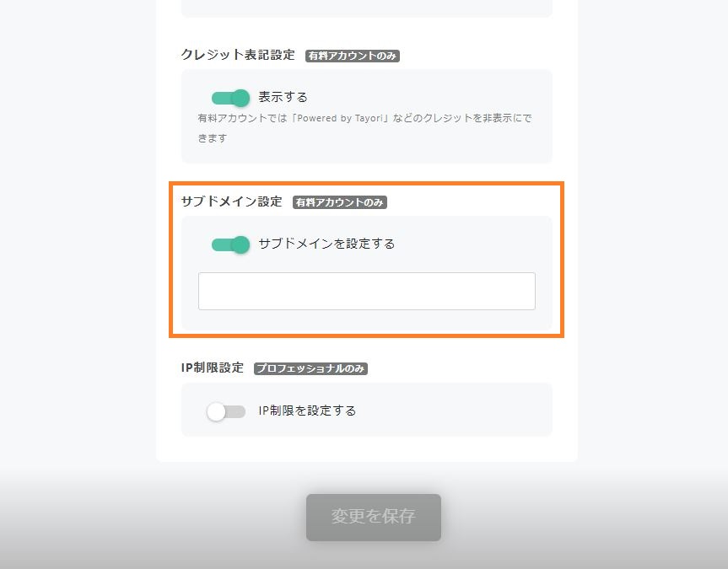Enable the IP制限を設定する switch

click(226, 411)
